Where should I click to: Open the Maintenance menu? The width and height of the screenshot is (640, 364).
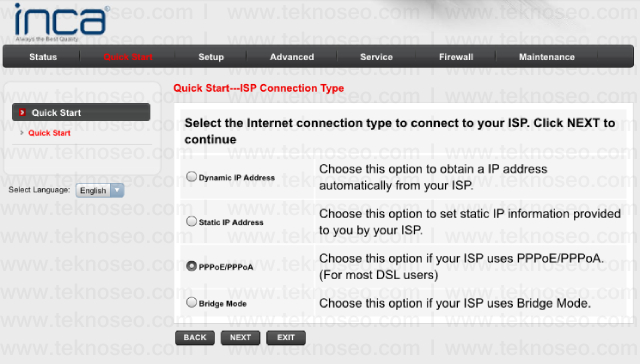coord(547,57)
